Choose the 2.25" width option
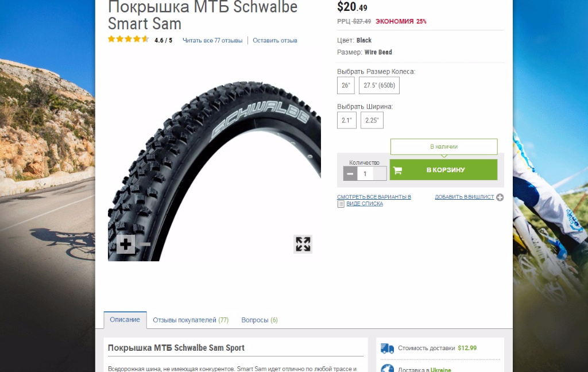 pos(372,120)
